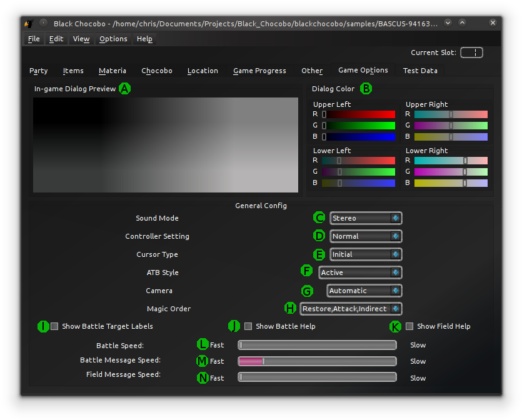
Task: Open the Controller Setting dropdown showing Normal
Action: 366,236
